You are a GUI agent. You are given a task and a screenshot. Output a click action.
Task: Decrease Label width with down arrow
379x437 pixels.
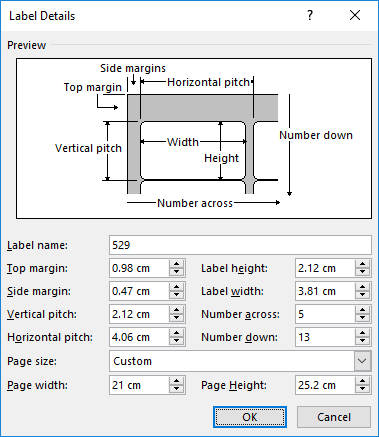point(362,296)
